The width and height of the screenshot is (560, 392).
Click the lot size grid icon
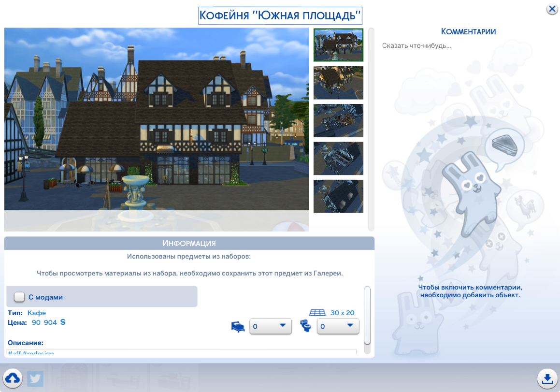pos(317,313)
